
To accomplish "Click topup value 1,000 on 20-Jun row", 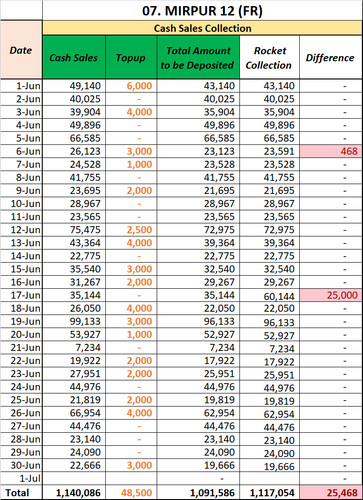I will coord(131,334).
